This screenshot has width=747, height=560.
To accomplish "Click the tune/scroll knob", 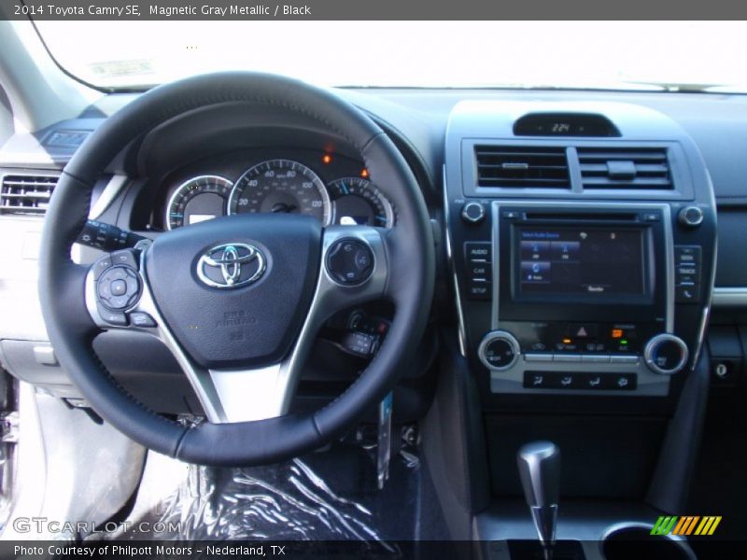I will click(x=690, y=216).
